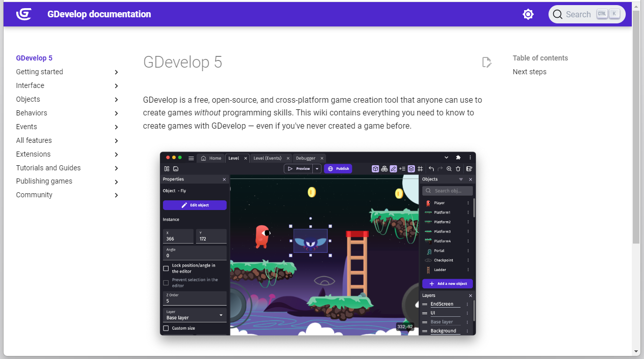Screen dimensions: 644x359
Task: Expand the chevron beside Objects
Action: [x=116, y=100]
